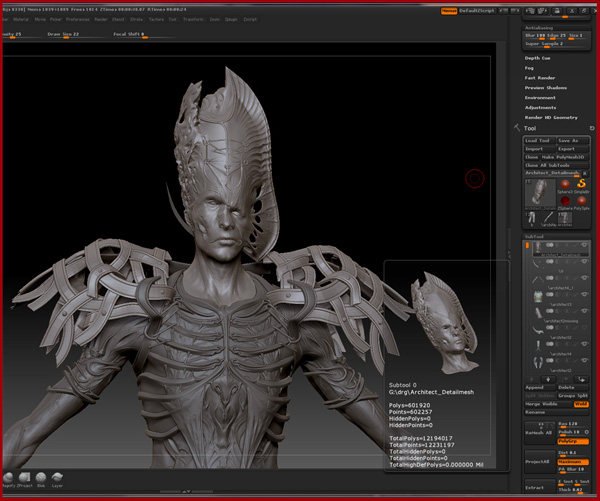Click the R button beside Architect_Detailmesh name
The image size is (600, 501).
coord(585,173)
